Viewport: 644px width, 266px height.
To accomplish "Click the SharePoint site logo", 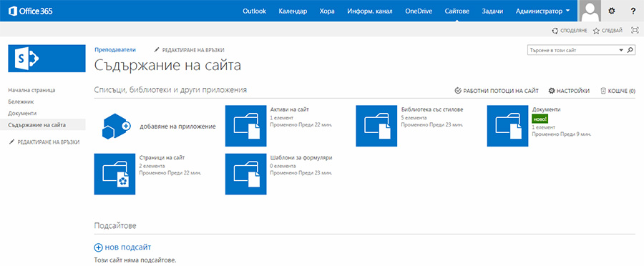I will (x=47, y=59).
